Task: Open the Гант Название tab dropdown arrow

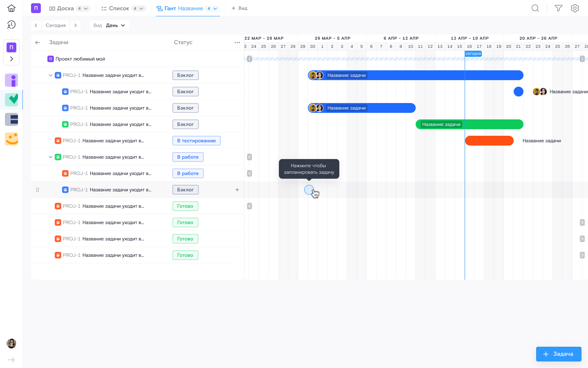Action: pos(215,9)
